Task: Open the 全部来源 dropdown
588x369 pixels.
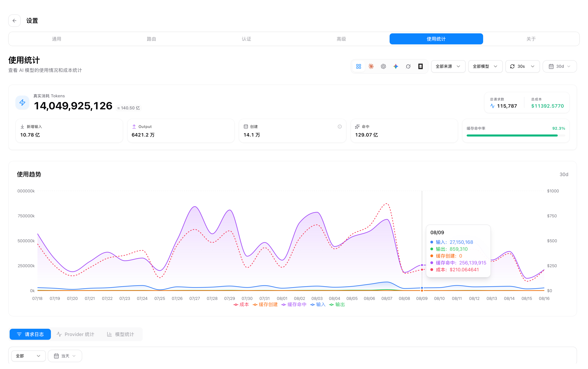Action: coord(448,66)
